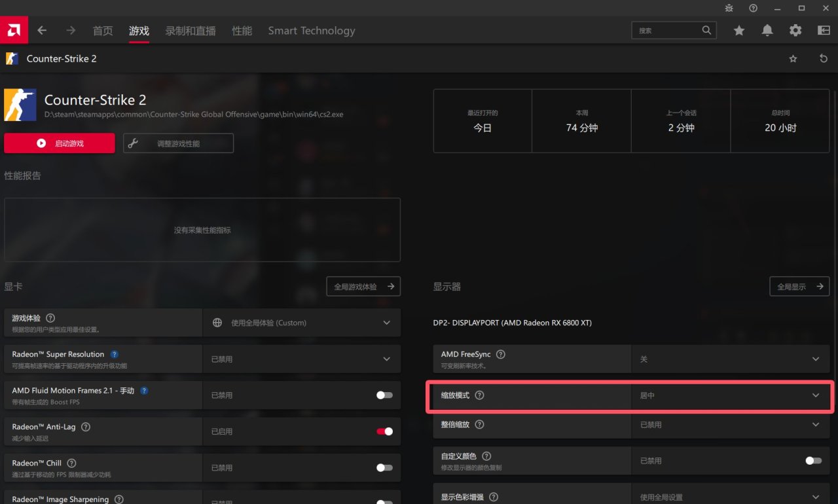Expand the 缩放模式 dropdown showing 居中
838x504 pixels.
[x=731, y=395]
